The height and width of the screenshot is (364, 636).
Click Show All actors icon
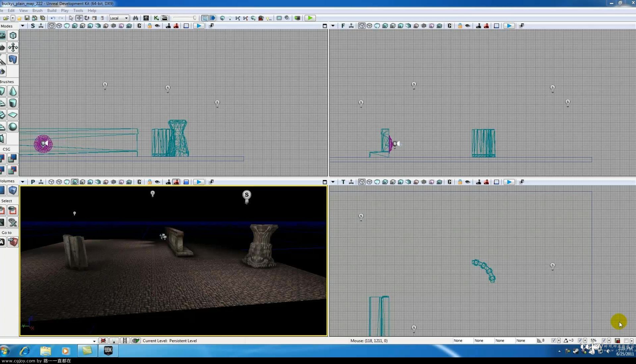(13, 222)
